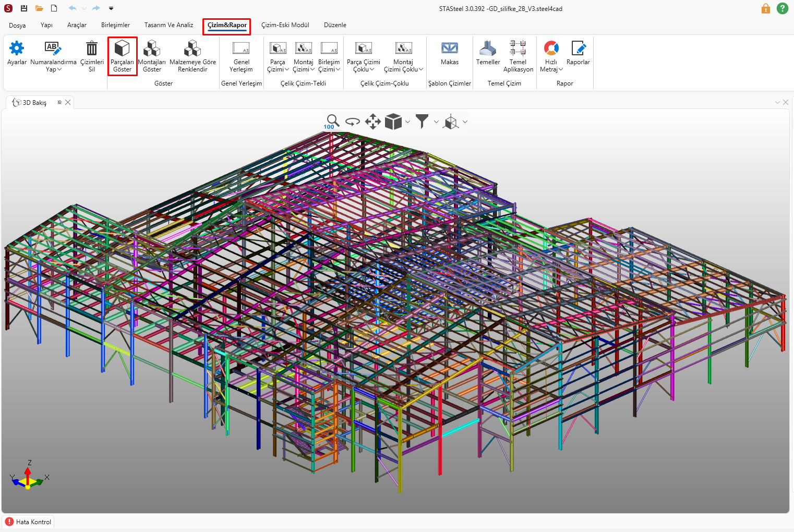
Task: Click the zoom 100 magnifier icon
Action: pyautogui.click(x=332, y=122)
